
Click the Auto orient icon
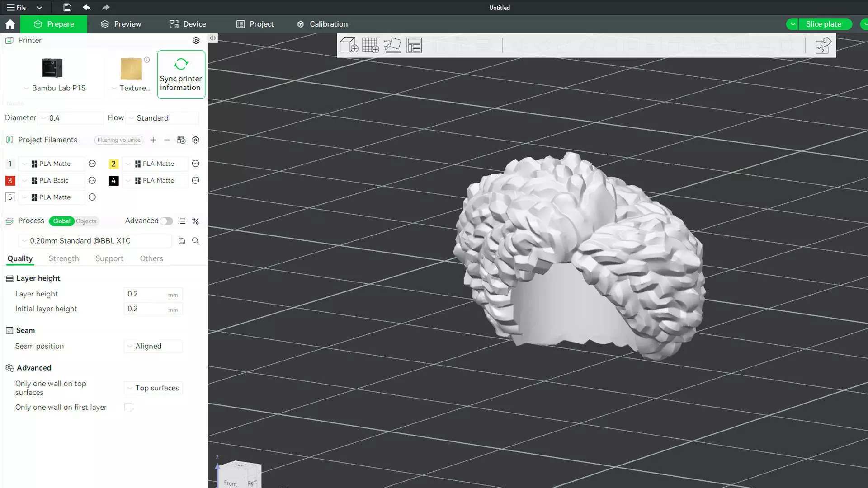pos(392,45)
